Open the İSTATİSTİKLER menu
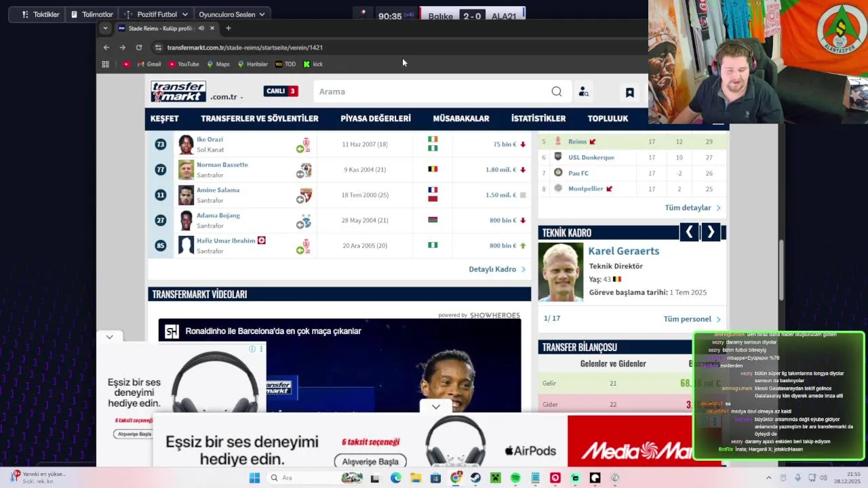The height and width of the screenshot is (488, 868). [538, 119]
